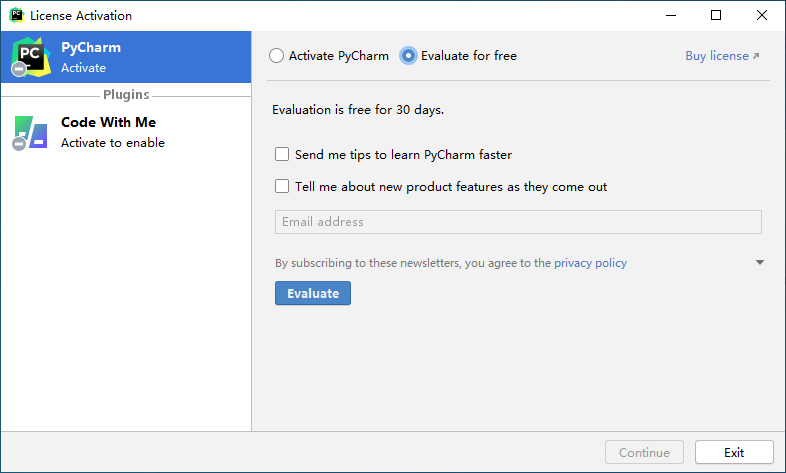Open the privacy policy link

(x=591, y=263)
